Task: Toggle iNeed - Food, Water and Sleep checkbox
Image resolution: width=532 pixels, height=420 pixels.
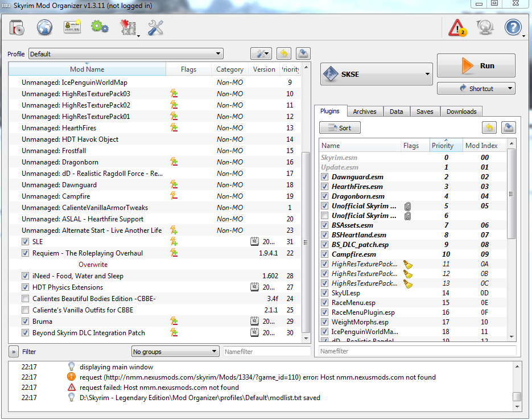Action: [25, 276]
